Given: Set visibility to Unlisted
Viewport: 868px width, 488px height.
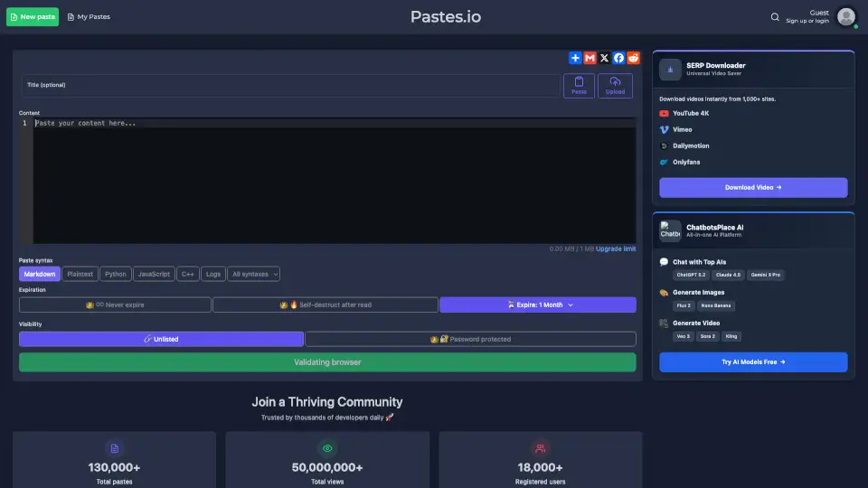Looking at the screenshot, I should [161, 339].
